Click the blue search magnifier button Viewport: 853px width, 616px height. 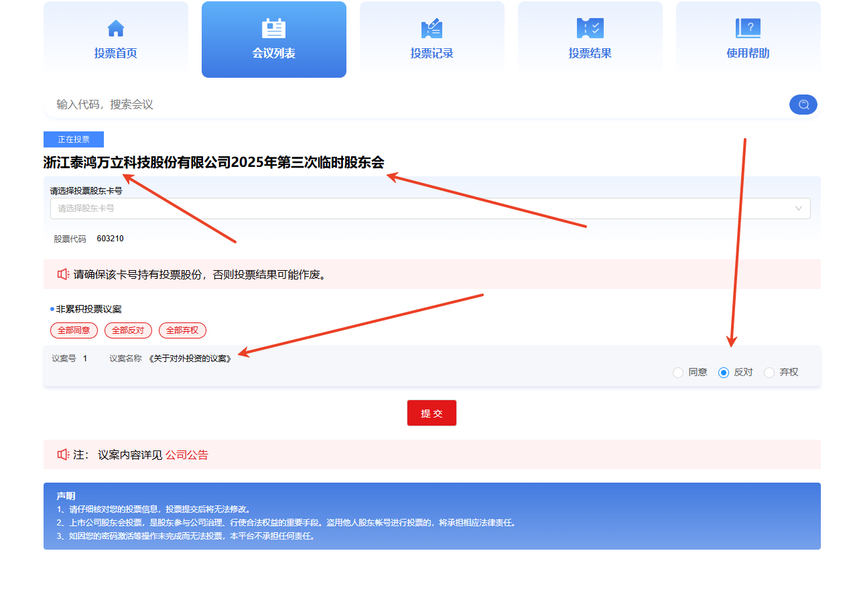click(803, 105)
